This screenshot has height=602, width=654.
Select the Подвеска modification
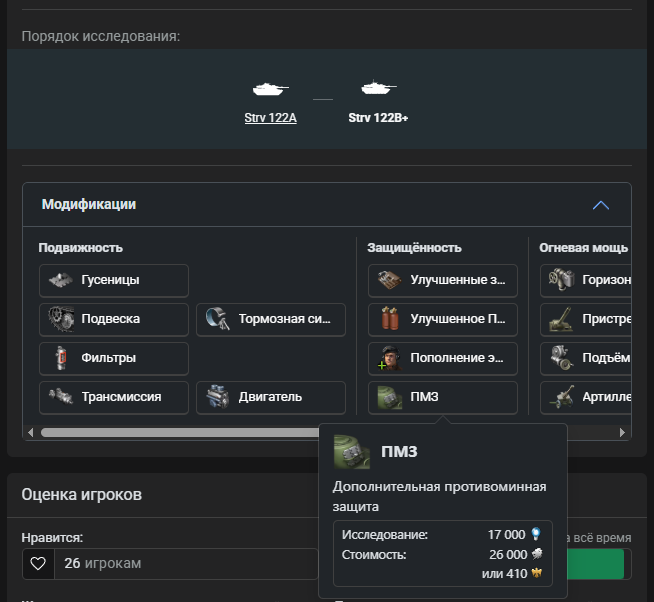tap(114, 319)
